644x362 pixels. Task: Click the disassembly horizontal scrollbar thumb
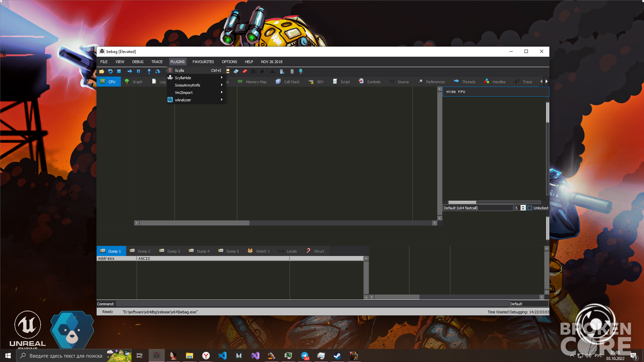(194, 223)
